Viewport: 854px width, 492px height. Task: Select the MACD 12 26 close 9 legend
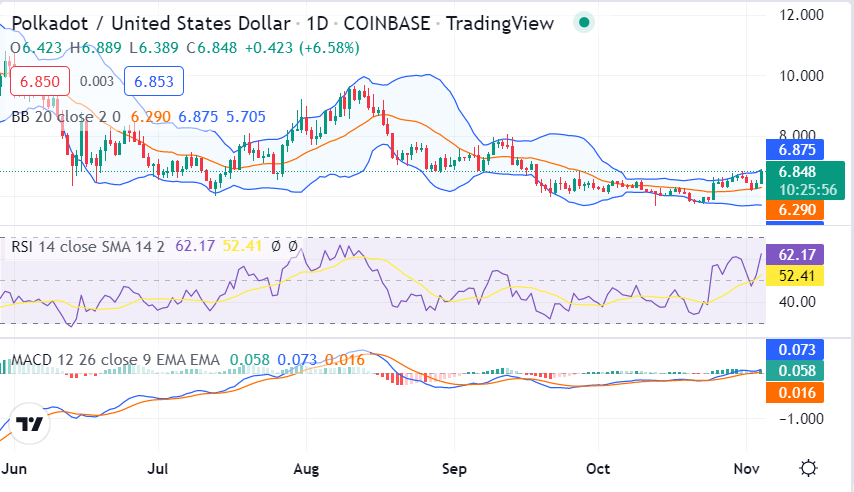tap(115, 360)
